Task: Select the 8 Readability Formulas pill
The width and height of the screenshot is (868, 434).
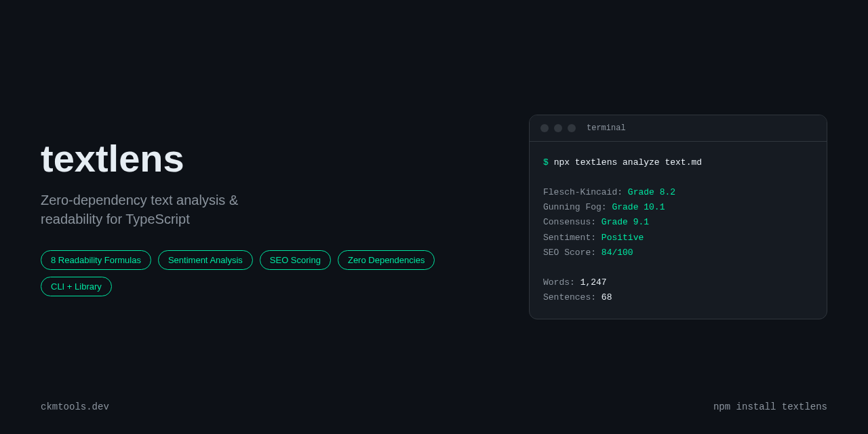Action: [x=96, y=260]
